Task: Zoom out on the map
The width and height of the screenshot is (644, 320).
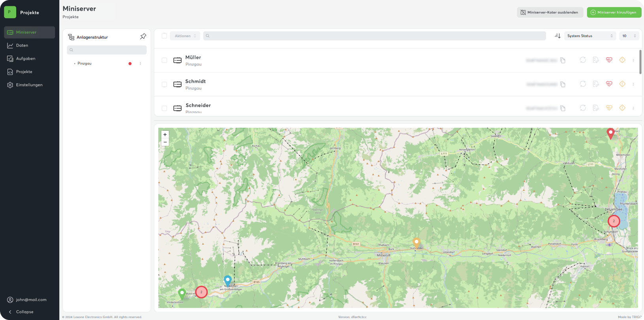Action: (165, 142)
